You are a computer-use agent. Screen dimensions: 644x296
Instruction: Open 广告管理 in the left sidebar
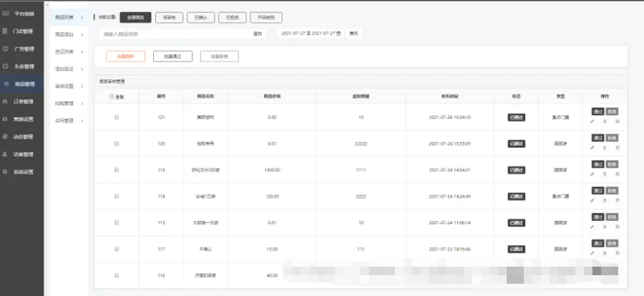pos(24,49)
